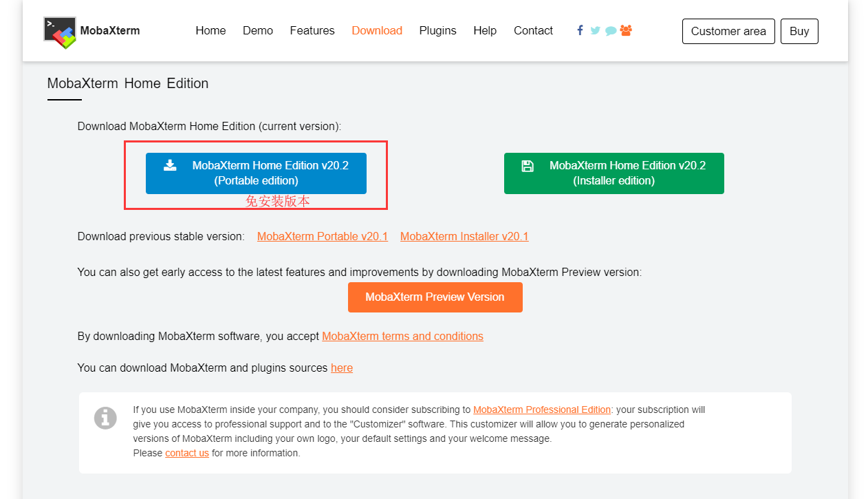Screen dimensions: 868x499
Task: Click the chat bubble icon
Action: coord(611,30)
